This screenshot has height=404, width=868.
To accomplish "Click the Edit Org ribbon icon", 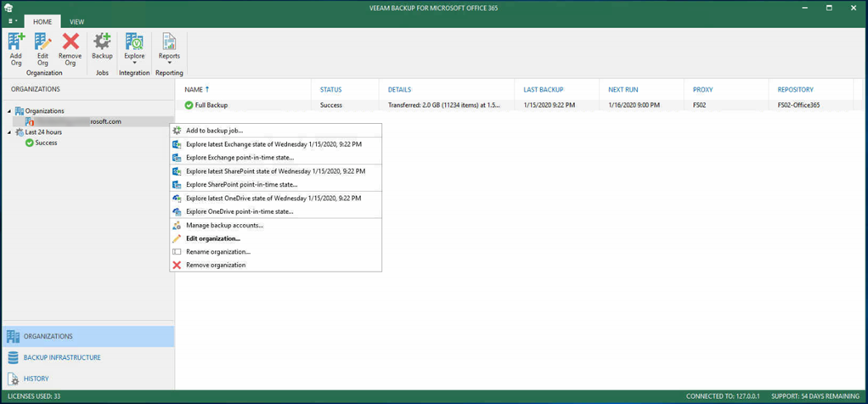I will click(x=42, y=49).
